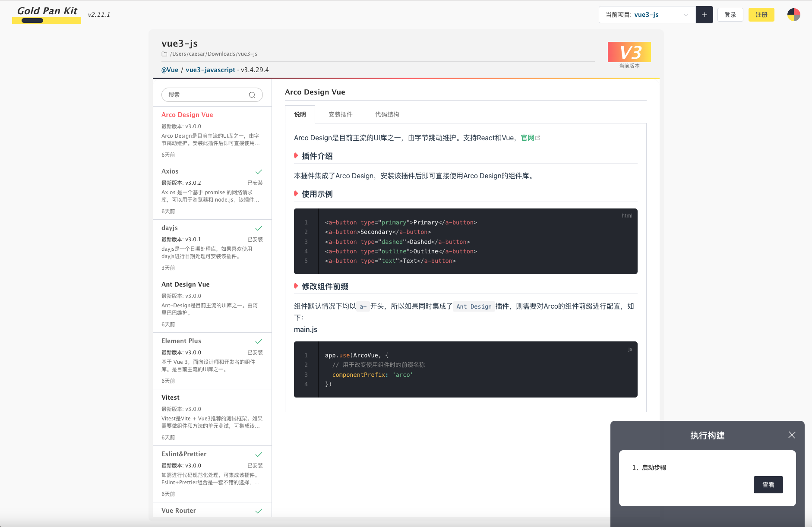Switch to the 说明 tab
This screenshot has width=812, height=527.
pyautogui.click(x=300, y=114)
